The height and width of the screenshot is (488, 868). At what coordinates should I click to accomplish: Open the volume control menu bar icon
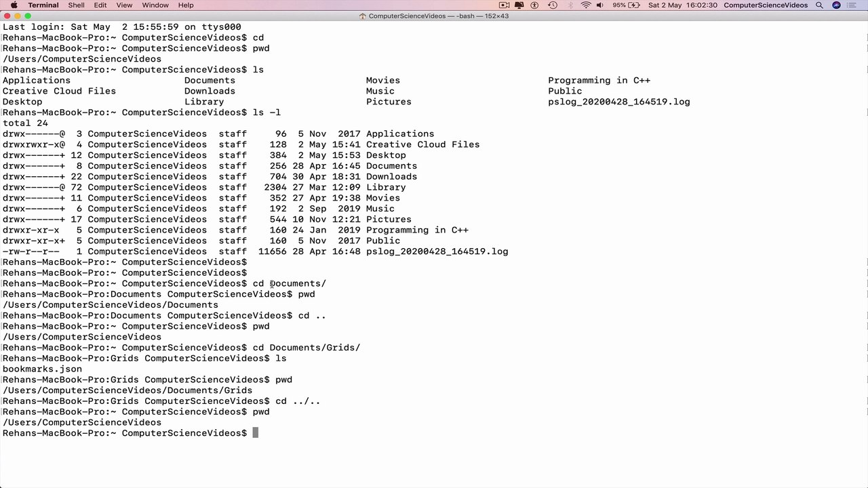(600, 5)
